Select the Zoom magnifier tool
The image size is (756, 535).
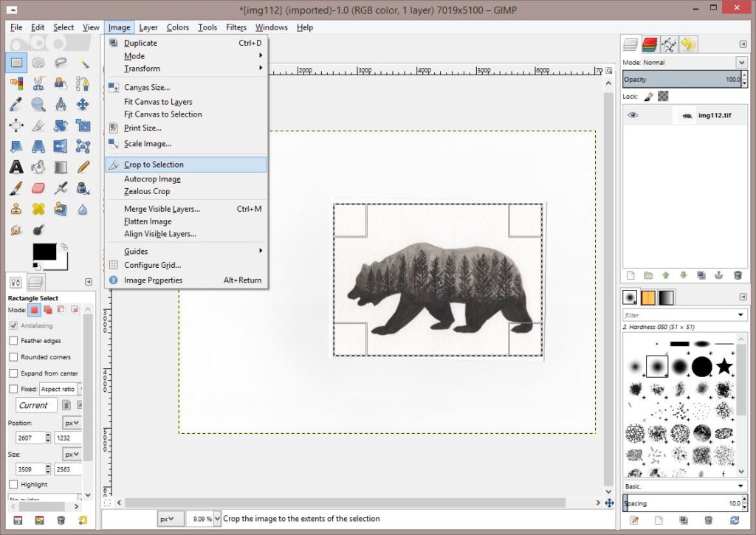pos(38,104)
